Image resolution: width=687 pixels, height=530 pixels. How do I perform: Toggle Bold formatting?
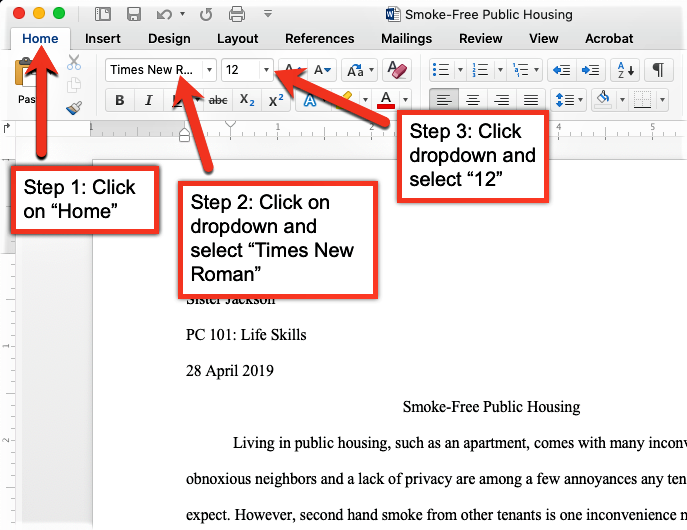pyautogui.click(x=120, y=100)
